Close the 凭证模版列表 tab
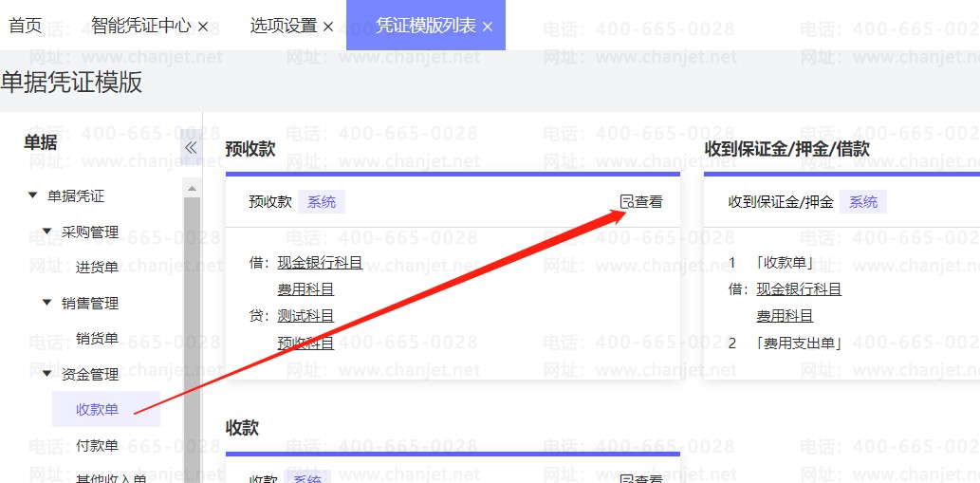Viewport: 980px width, 483px height. click(488, 27)
